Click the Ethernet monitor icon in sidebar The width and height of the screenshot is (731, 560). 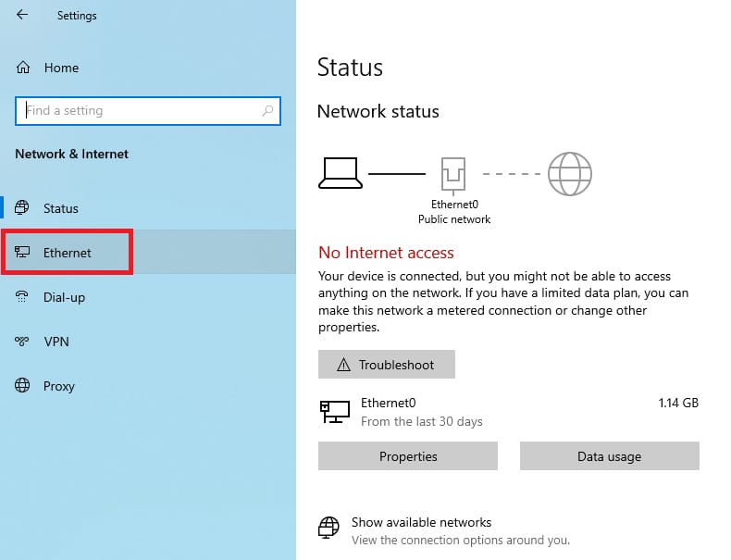(22, 253)
